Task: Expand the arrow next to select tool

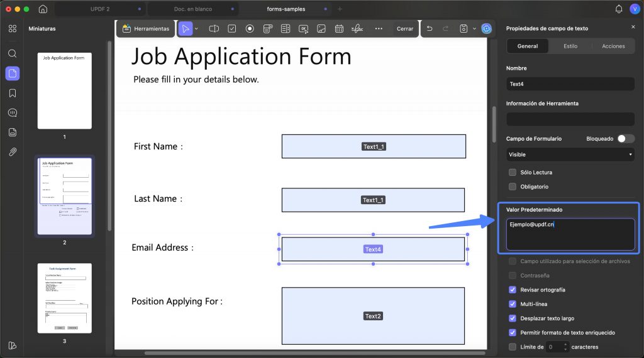Action: (x=196, y=29)
